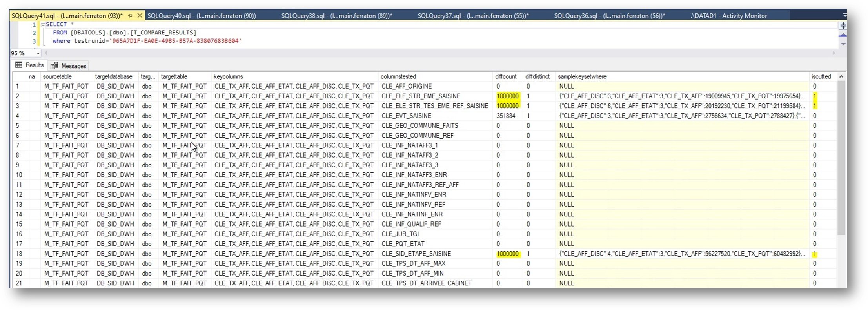Pin the SQLQuery41.sql tab
Image resolution: width=868 pixels, height=310 pixels.
tap(130, 16)
